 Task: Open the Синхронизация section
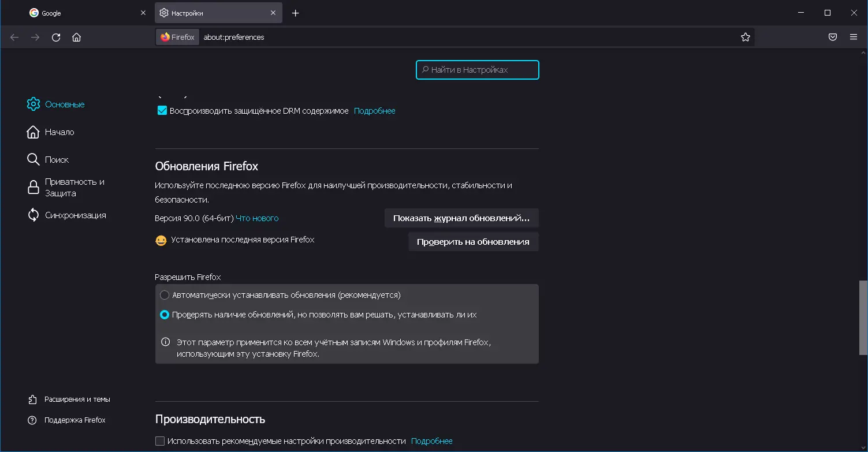click(x=76, y=215)
